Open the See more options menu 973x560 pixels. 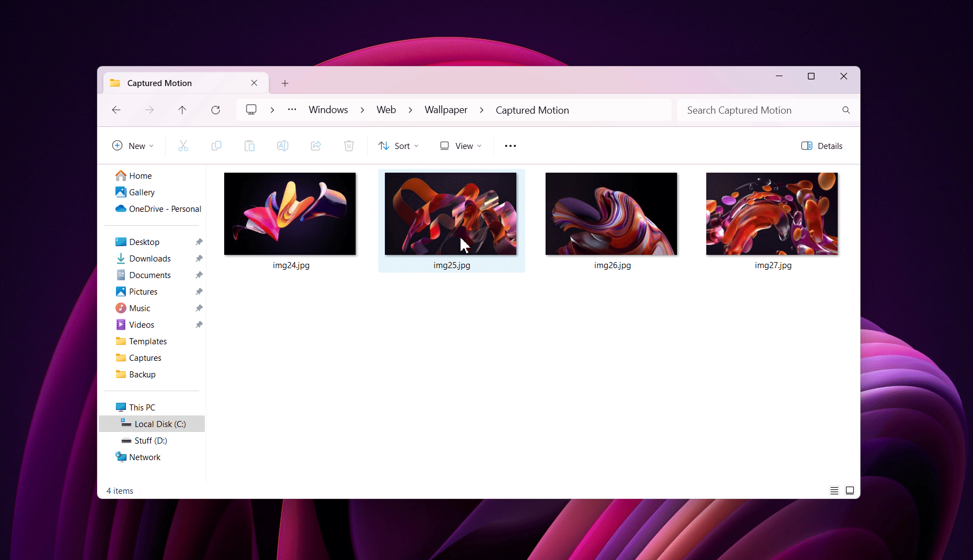click(x=510, y=146)
